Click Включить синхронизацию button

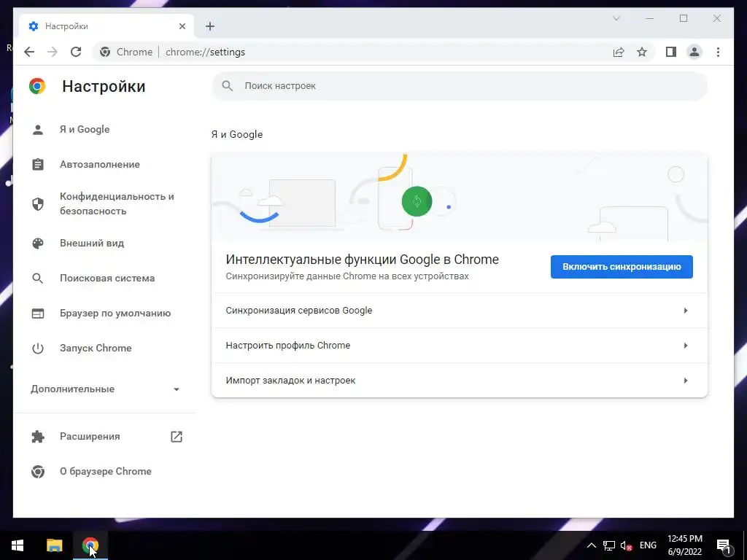coord(622,267)
